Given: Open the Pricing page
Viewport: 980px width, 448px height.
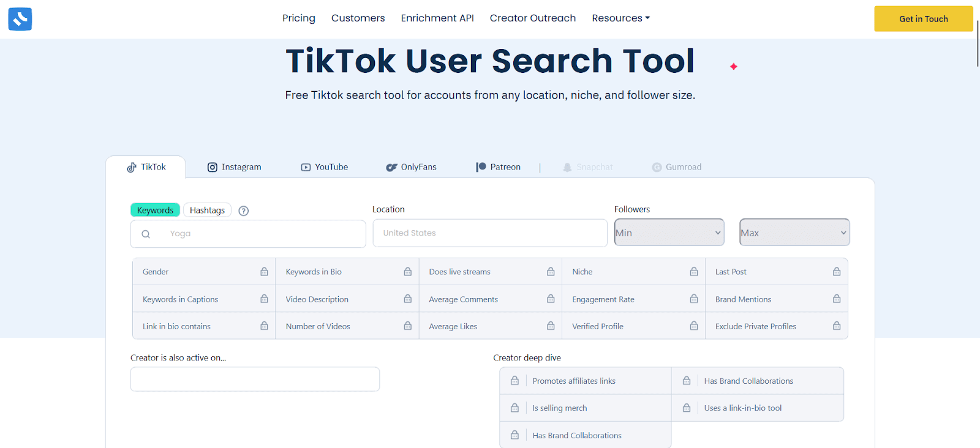Looking at the screenshot, I should (x=299, y=18).
